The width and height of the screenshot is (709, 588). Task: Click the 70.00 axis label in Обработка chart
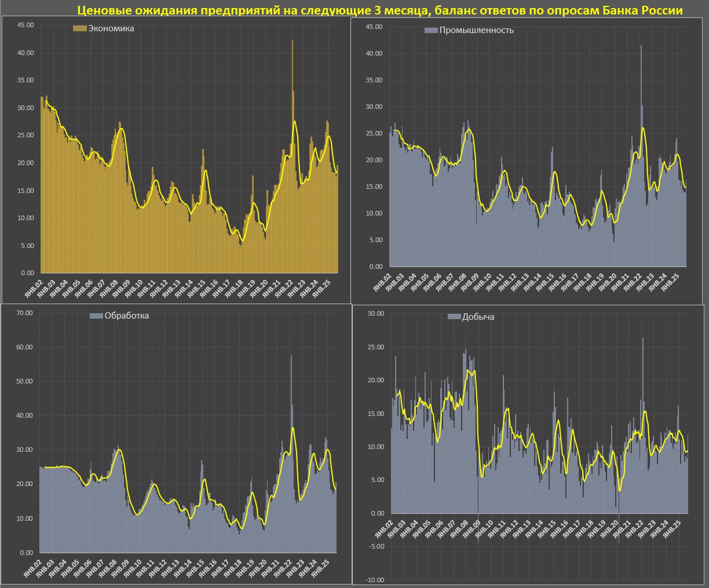click(x=25, y=313)
